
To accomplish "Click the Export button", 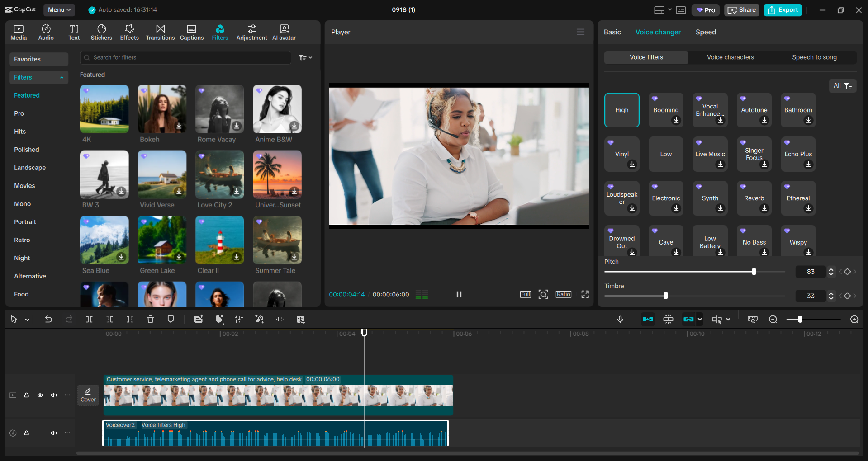I will coord(782,9).
